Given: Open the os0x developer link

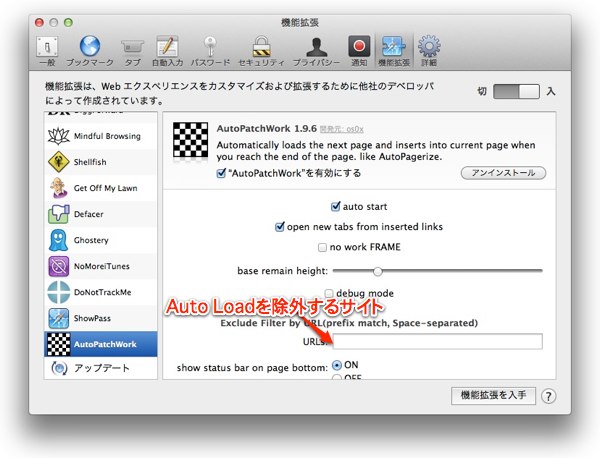Looking at the screenshot, I should click(341, 129).
